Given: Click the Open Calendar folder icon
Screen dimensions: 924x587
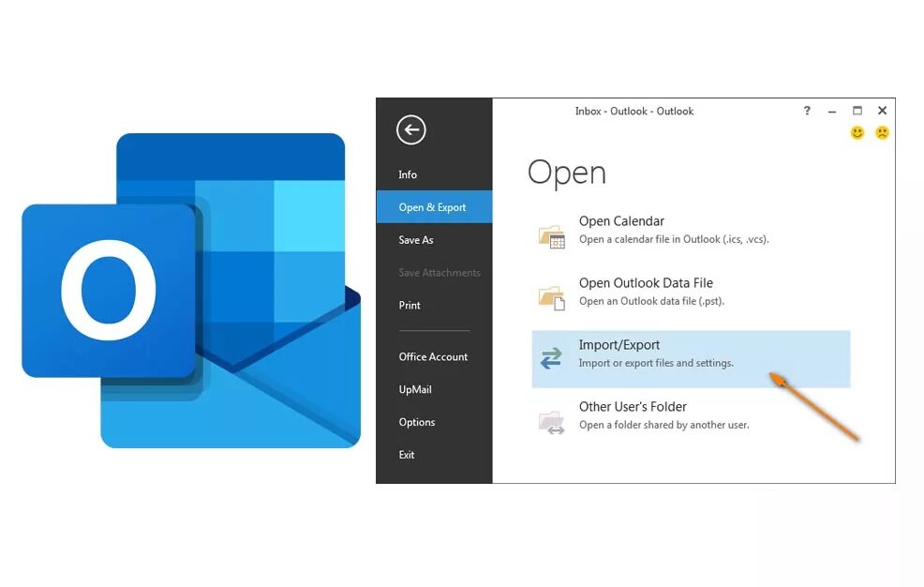Looking at the screenshot, I should pyautogui.click(x=552, y=236).
